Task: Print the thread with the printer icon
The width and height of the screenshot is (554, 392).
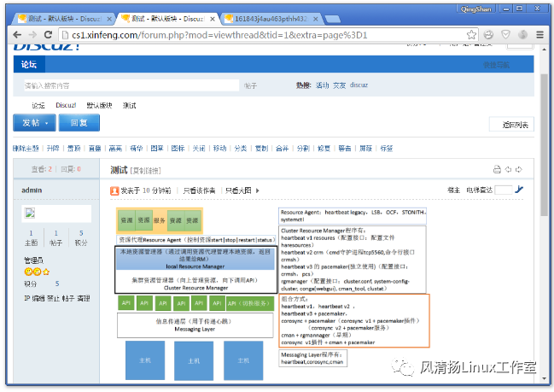Action: coord(497,169)
